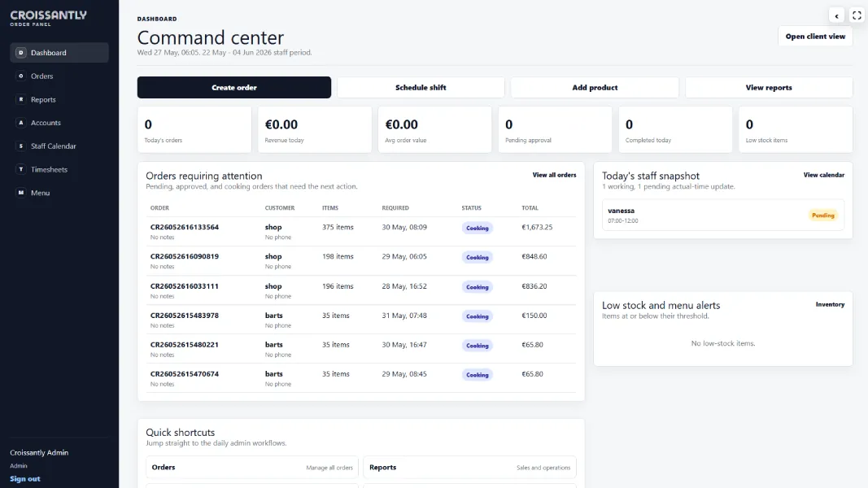The width and height of the screenshot is (868, 488).
Task: Open the Menu sidebar entry
Action: coord(59,193)
